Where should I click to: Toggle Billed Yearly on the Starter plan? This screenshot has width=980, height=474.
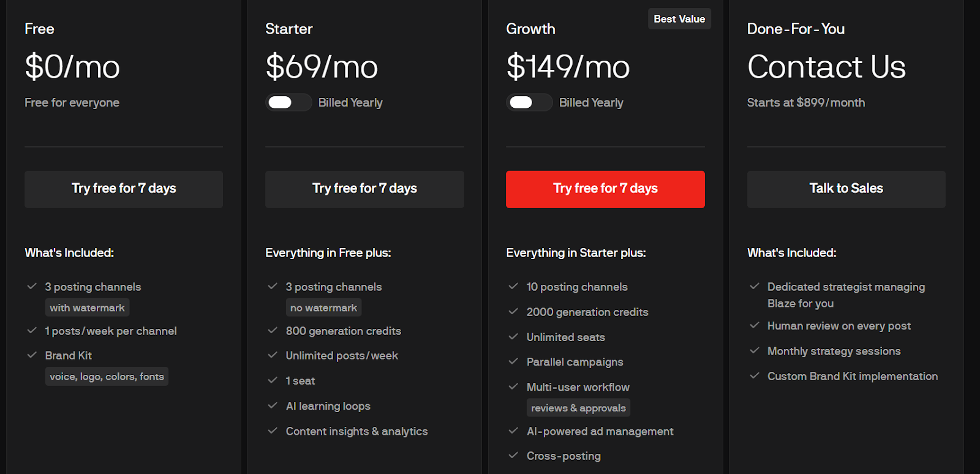point(288,102)
